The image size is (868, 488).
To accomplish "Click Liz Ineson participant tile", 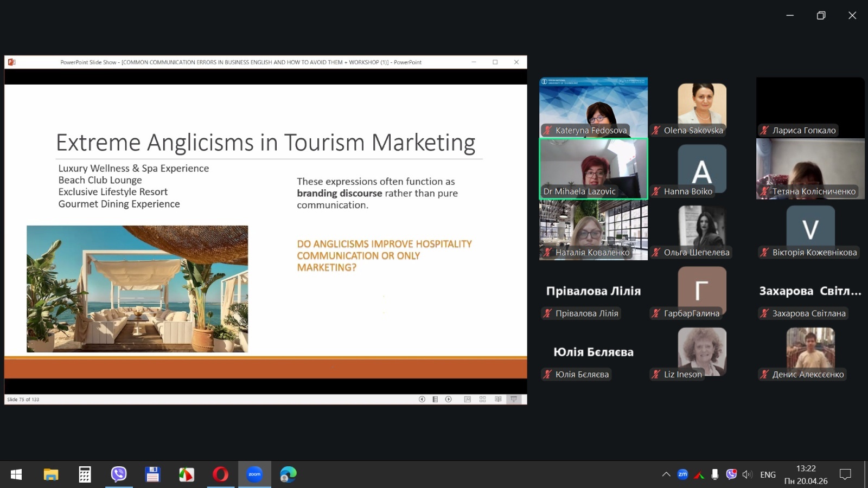I will pos(701,352).
